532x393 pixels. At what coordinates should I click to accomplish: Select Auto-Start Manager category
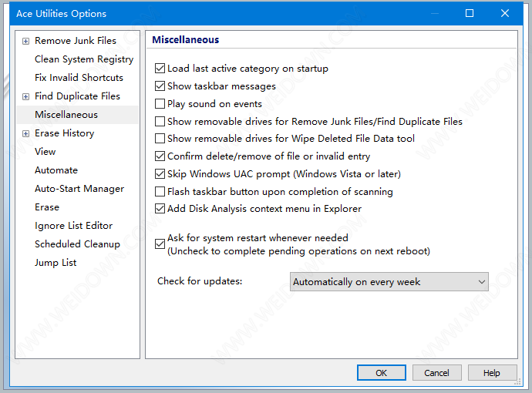[79, 189]
